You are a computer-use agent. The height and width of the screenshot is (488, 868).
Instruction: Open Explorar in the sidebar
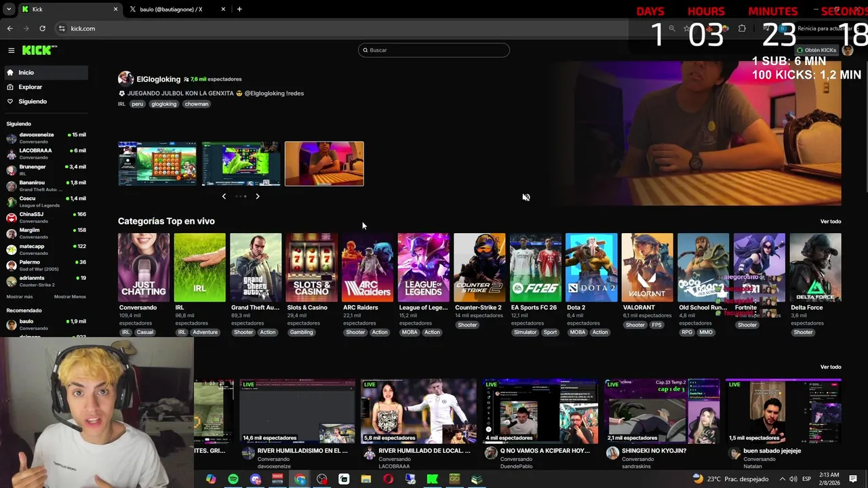tap(45, 87)
